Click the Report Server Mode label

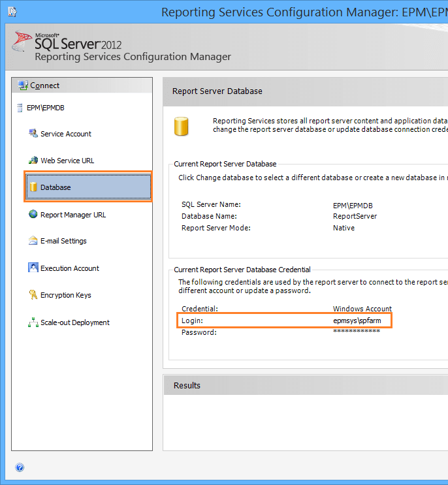tap(216, 228)
